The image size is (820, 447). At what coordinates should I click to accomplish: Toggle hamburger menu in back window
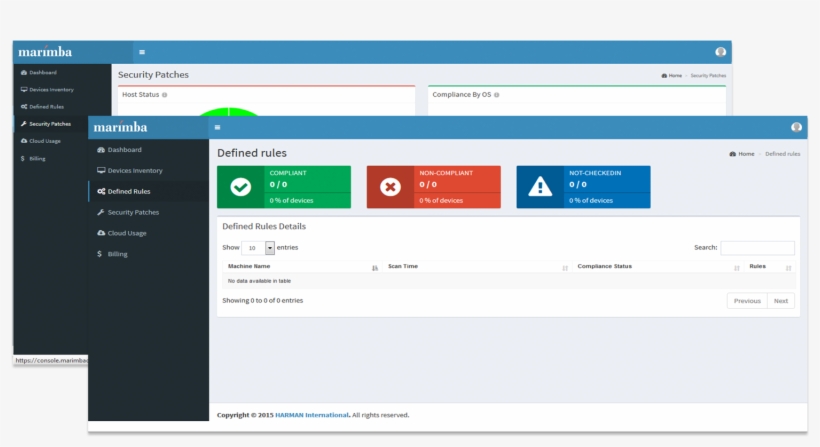coord(142,52)
